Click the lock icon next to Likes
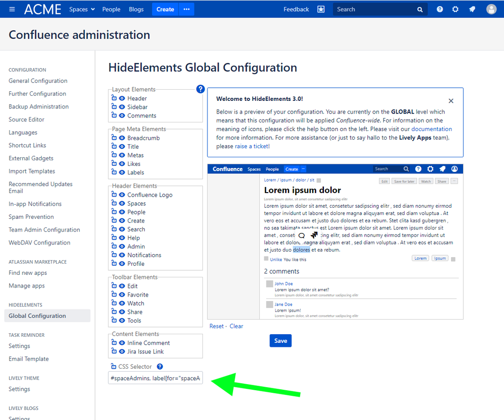 pyautogui.click(x=114, y=163)
